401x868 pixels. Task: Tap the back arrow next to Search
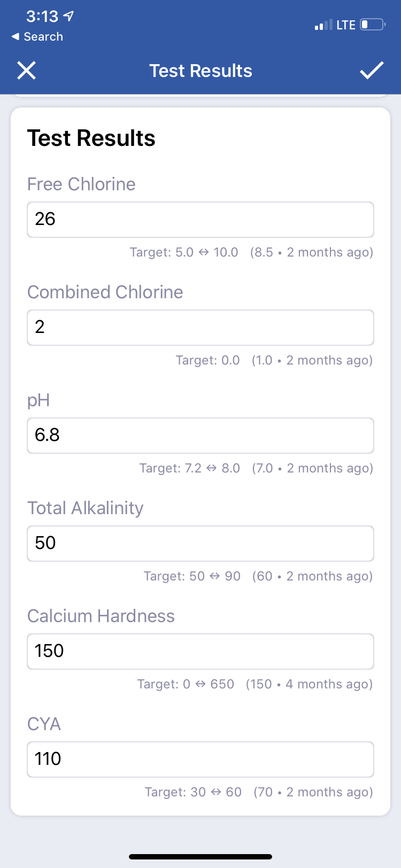(15, 37)
